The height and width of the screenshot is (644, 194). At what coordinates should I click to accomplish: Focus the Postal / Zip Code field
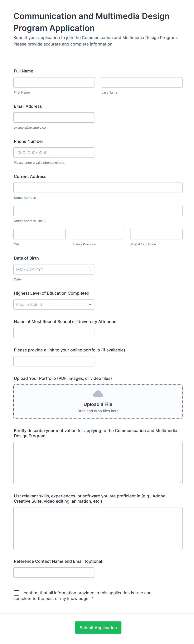point(156,234)
